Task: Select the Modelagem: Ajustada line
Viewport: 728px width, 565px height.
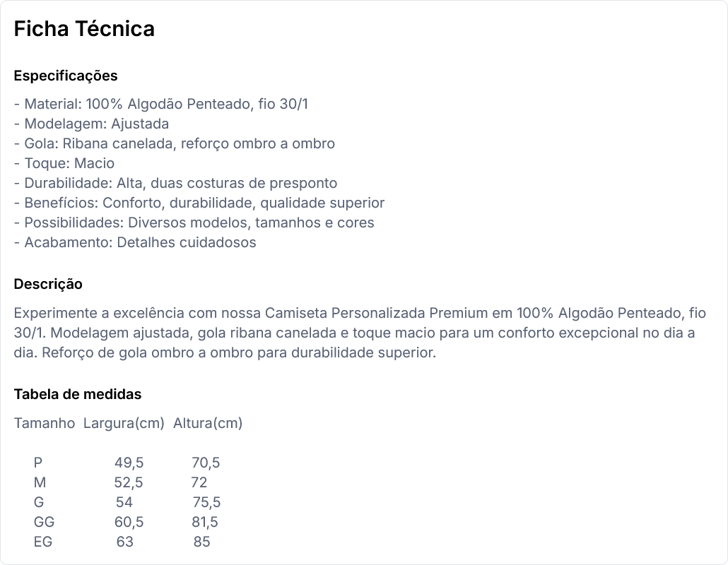Action: pyautogui.click(x=91, y=124)
